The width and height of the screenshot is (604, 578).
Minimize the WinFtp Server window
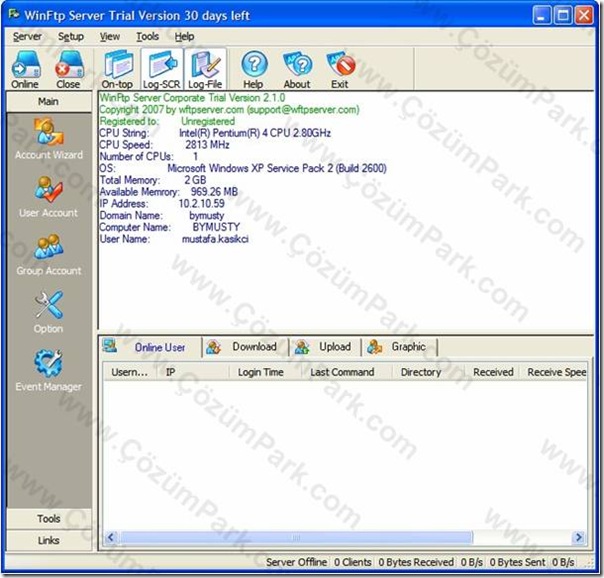[x=542, y=16]
